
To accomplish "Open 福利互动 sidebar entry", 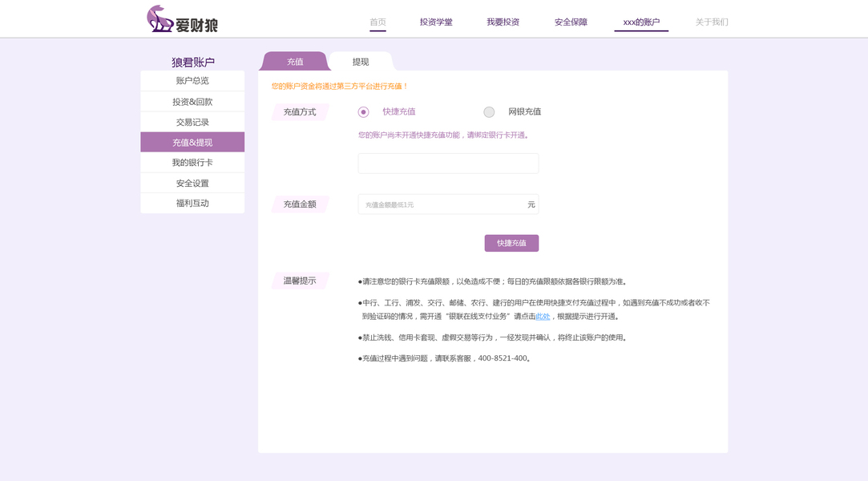I will point(192,203).
